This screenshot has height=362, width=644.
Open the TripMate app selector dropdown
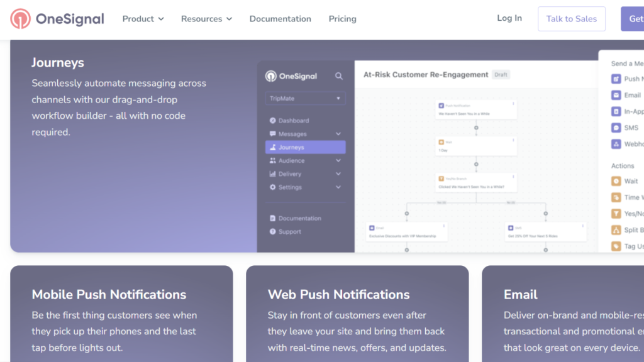[305, 98]
